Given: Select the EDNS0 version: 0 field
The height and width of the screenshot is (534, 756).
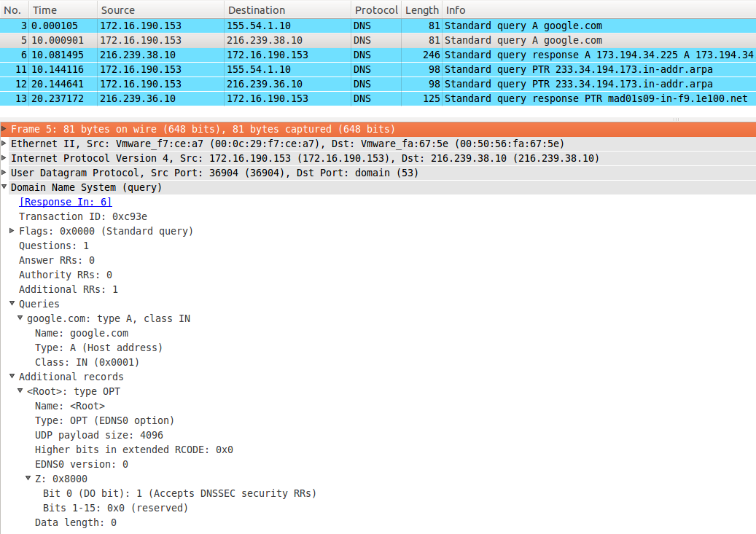Looking at the screenshot, I should [81, 464].
